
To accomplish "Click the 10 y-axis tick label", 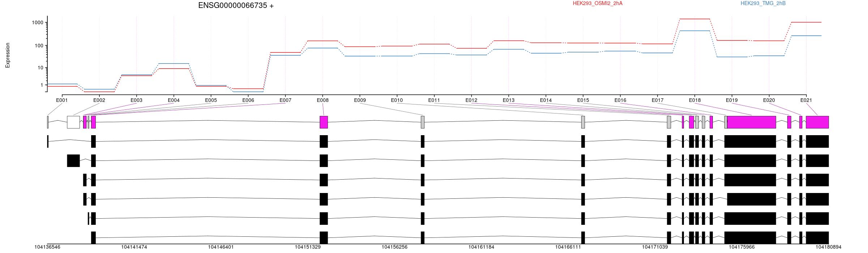I will tap(41, 68).
